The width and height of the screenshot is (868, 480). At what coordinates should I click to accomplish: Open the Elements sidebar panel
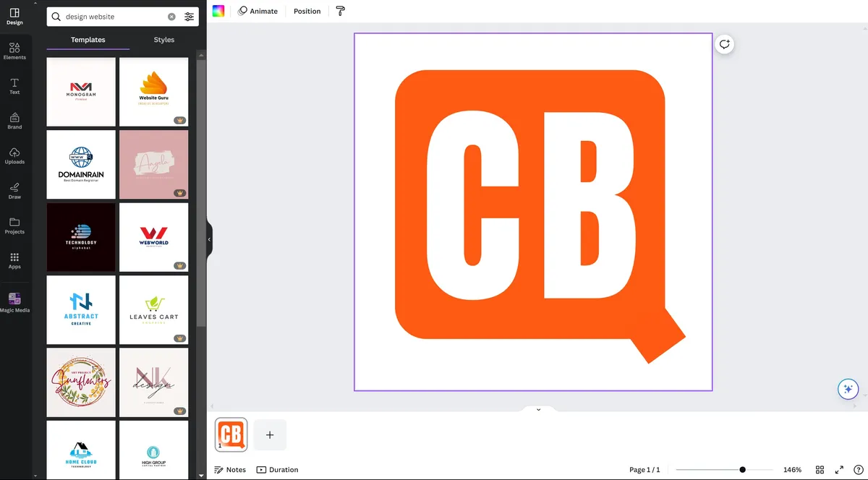click(x=14, y=51)
